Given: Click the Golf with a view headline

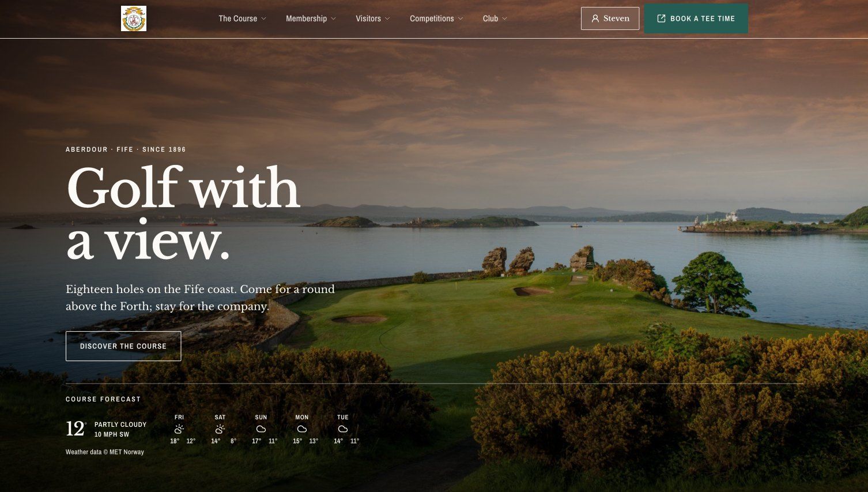Looking at the screenshot, I should coord(183,213).
